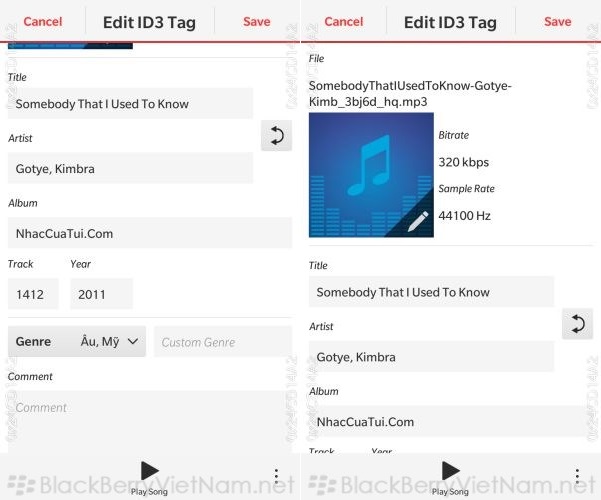
Task: Click the Genre dropdown chevron arrow
Action: click(x=133, y=341)
